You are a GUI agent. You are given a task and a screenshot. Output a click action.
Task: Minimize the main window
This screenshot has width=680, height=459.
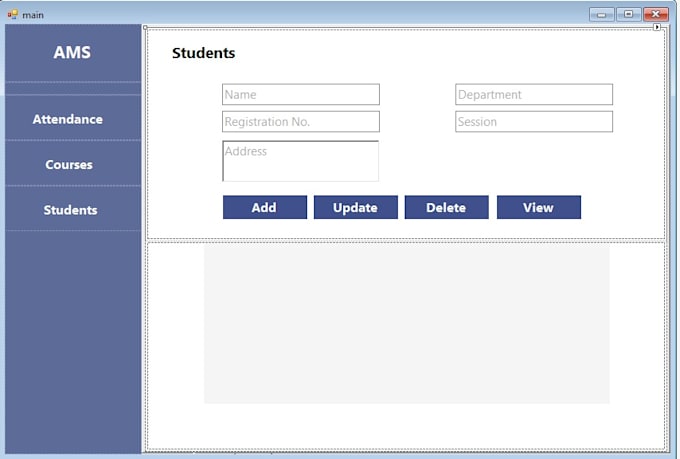pos(602,14)
